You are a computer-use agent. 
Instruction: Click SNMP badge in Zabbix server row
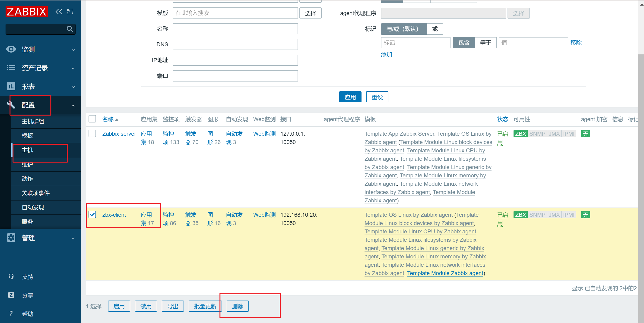537,134
